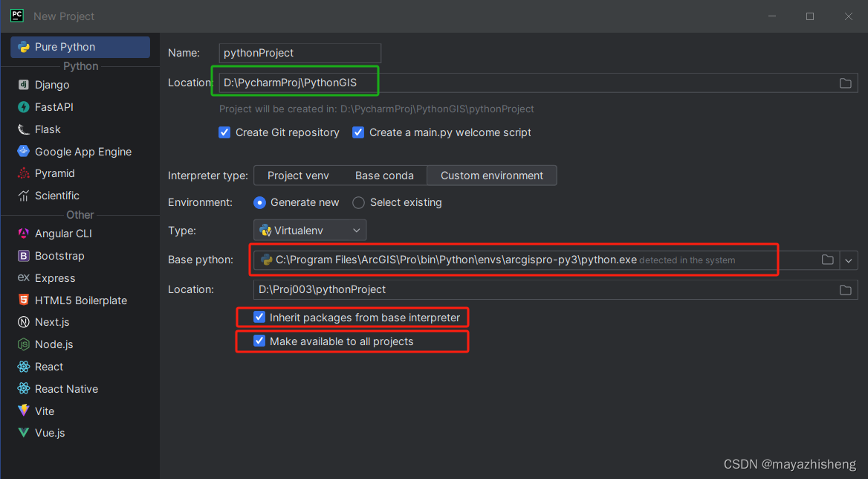Viewport: 868px width, 479px height.
Task: Click the Bootstrap B icon
Action: click(23, 256)
